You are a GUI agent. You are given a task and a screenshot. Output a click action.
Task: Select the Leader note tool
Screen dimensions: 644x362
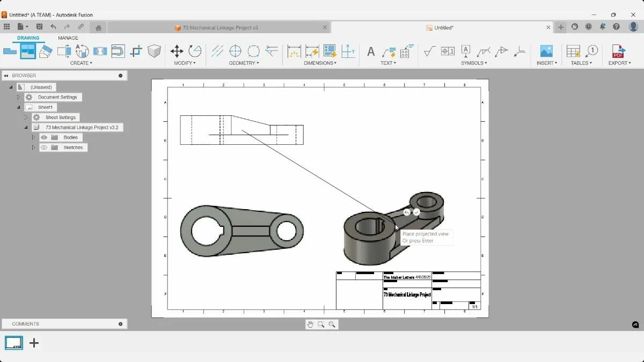pyautogui.click(x=389, y=52)
